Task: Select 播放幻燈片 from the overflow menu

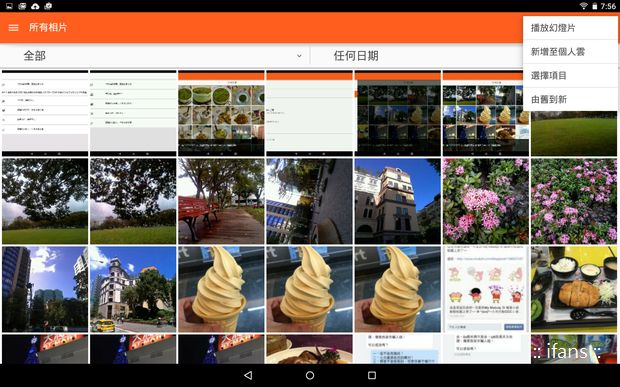Action: click(570, 28)
